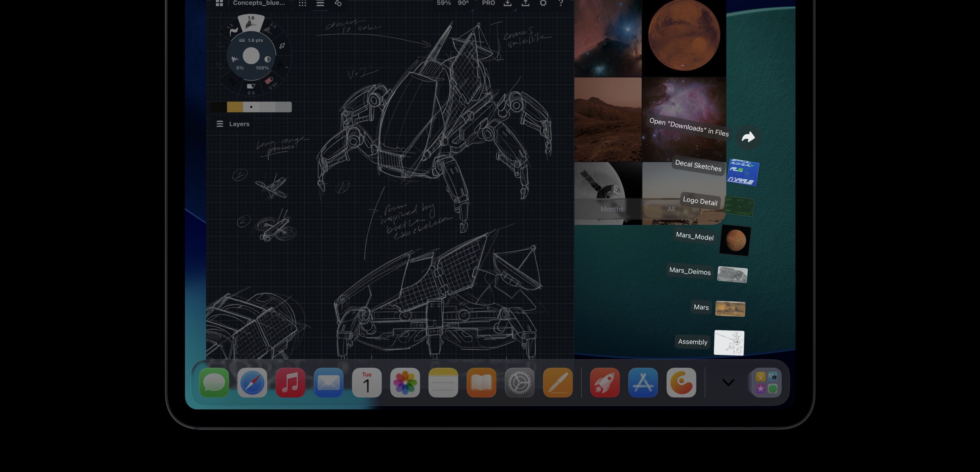The width and height of the screenshot is (980, 472).
Task: Select the selection arrow tool on the wheel
Action: coord(282,45)
